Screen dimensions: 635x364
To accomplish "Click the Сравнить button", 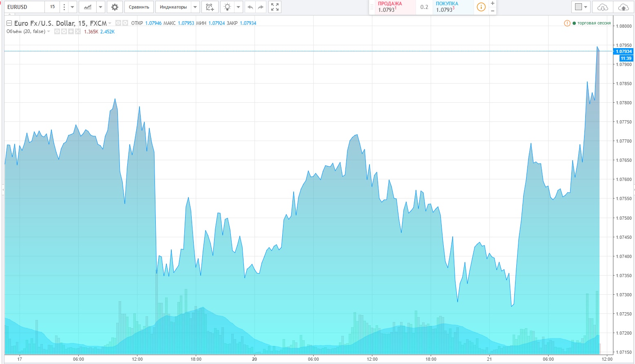I will [x=139, y=7].
